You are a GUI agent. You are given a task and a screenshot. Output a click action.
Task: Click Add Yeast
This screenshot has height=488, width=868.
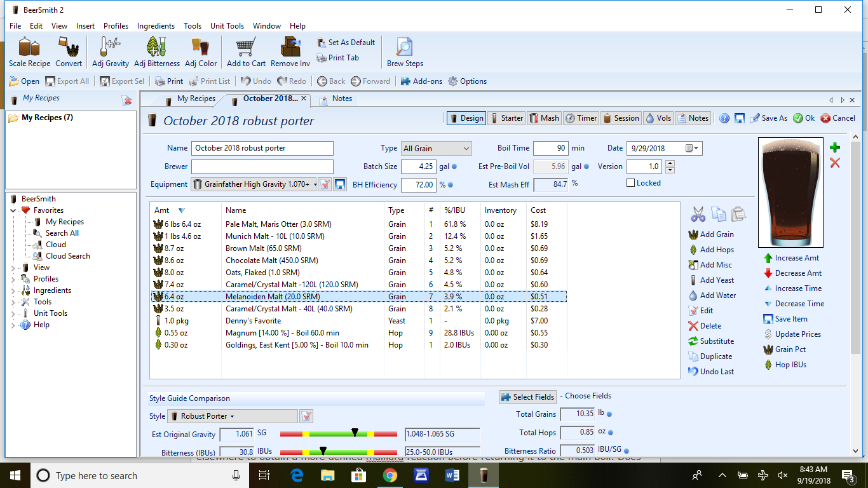[711, 280]
